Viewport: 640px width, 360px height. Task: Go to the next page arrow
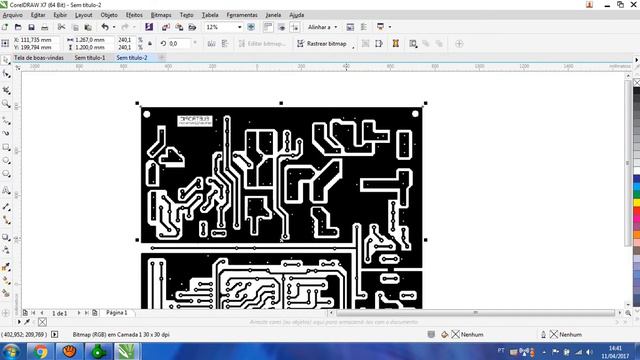coord(79,313)
